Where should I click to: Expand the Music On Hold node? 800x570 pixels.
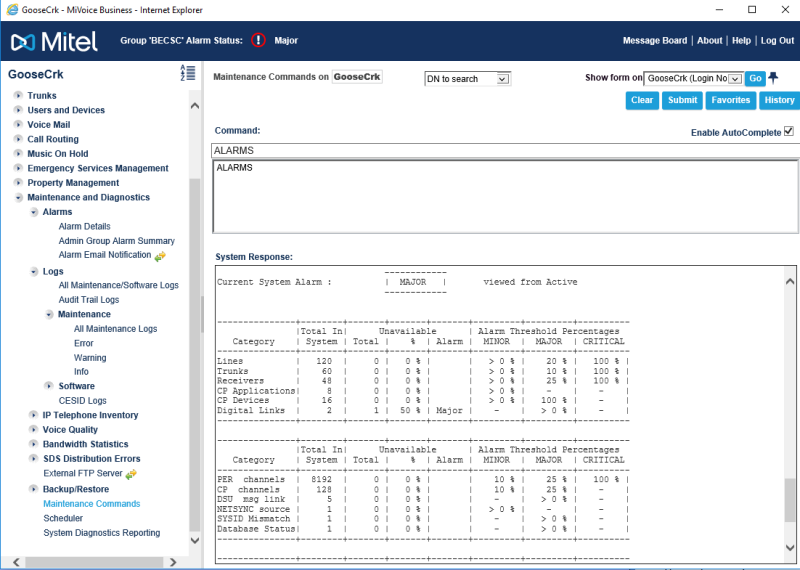(x=18, y=154)
